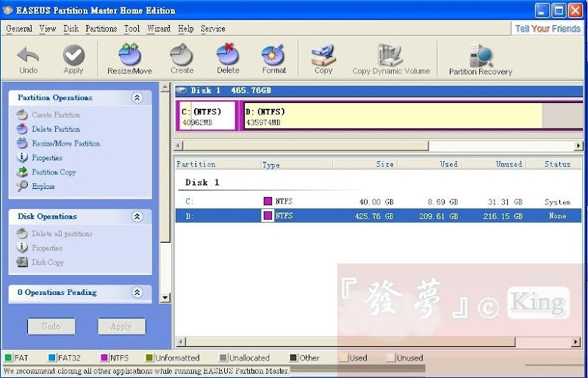Screen dimensions: 588x378
Task: Open the View menu
Action: click(48, 29)
